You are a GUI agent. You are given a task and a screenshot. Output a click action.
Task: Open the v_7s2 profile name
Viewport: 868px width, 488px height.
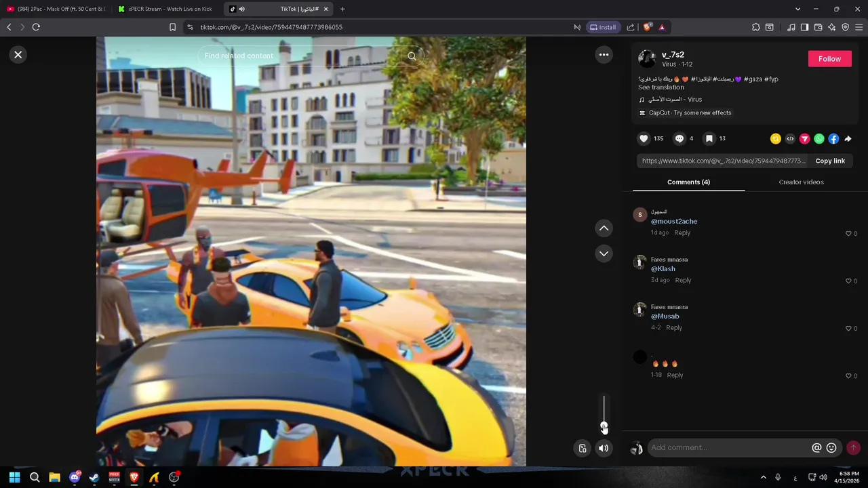(673, 55)
